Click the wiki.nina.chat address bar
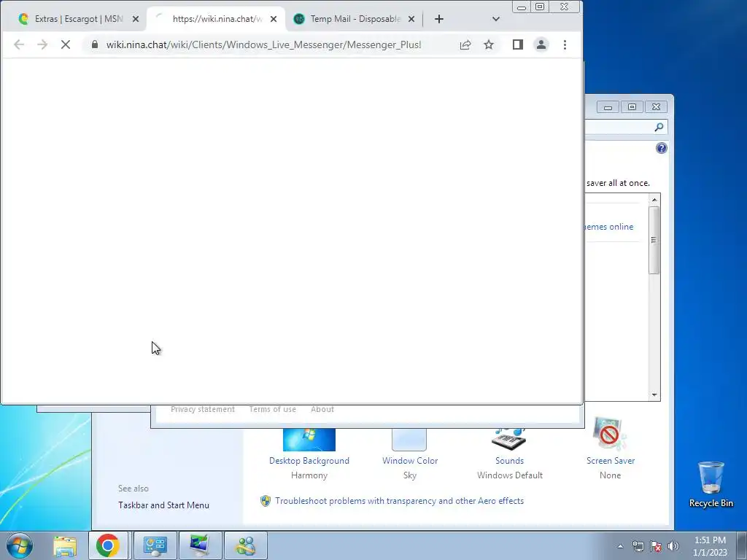 coord(263,44)
